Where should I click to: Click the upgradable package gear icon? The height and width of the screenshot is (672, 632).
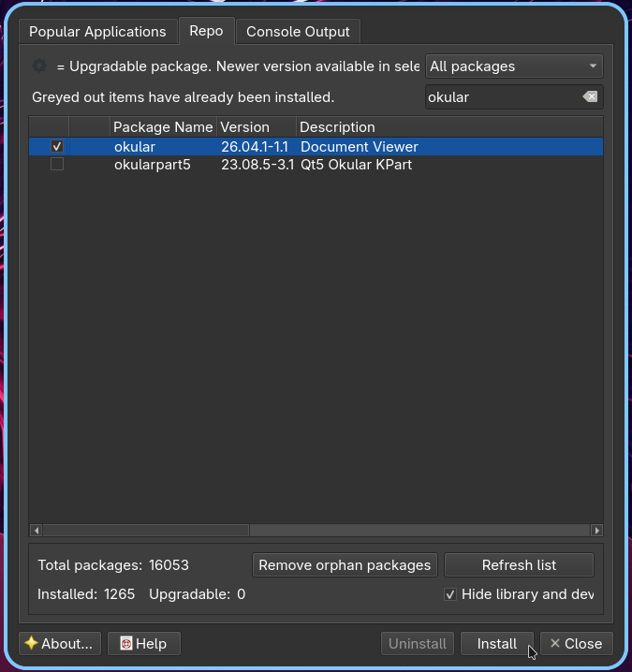pyautogui.click(x=39, y=66)
